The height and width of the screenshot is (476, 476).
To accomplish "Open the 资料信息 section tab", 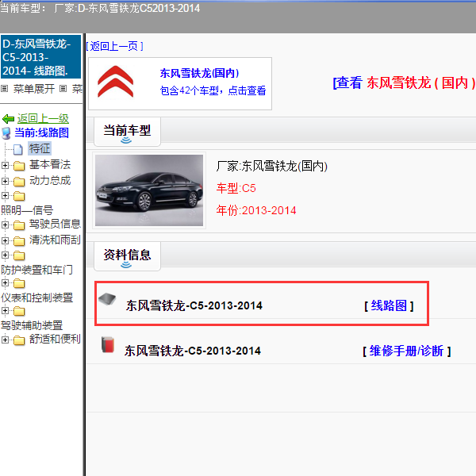I will pos(127,256).
